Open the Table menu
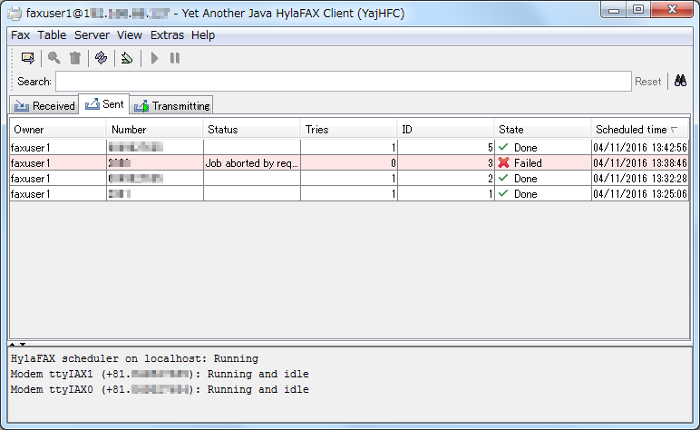The height and width of the screenshot is (430, 700). coord(52,35)
